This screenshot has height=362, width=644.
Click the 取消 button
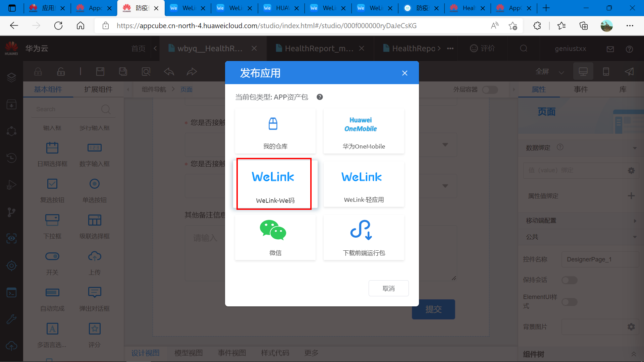coord(388,288)
